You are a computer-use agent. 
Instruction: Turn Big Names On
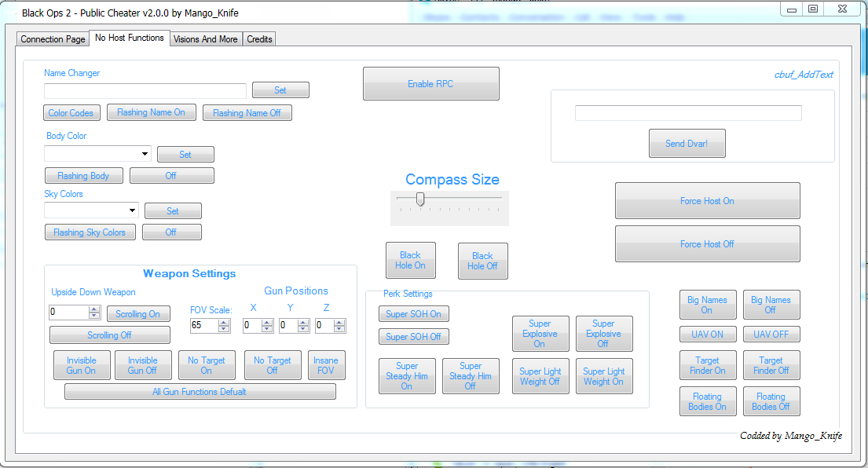[x=708, y=305]
